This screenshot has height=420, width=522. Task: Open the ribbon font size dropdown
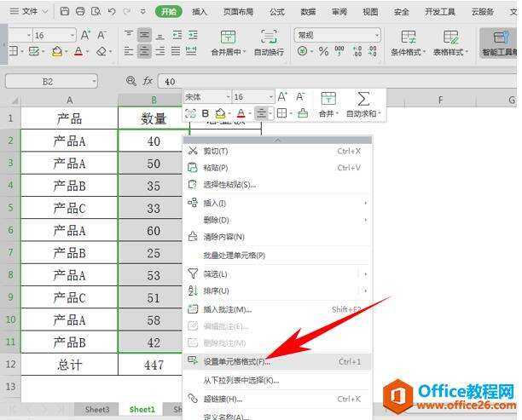[x=72, y=35]
